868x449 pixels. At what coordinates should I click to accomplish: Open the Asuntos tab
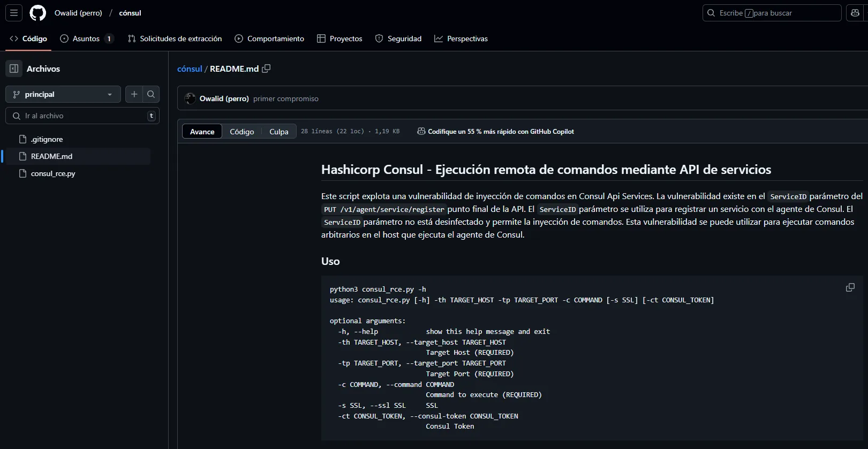87,39
